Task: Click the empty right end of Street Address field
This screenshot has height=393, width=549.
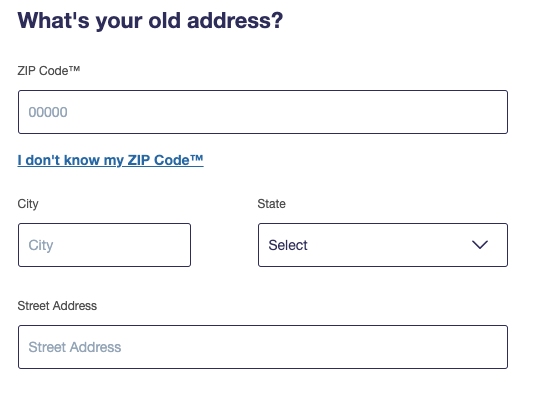Action: coord(455,347)
